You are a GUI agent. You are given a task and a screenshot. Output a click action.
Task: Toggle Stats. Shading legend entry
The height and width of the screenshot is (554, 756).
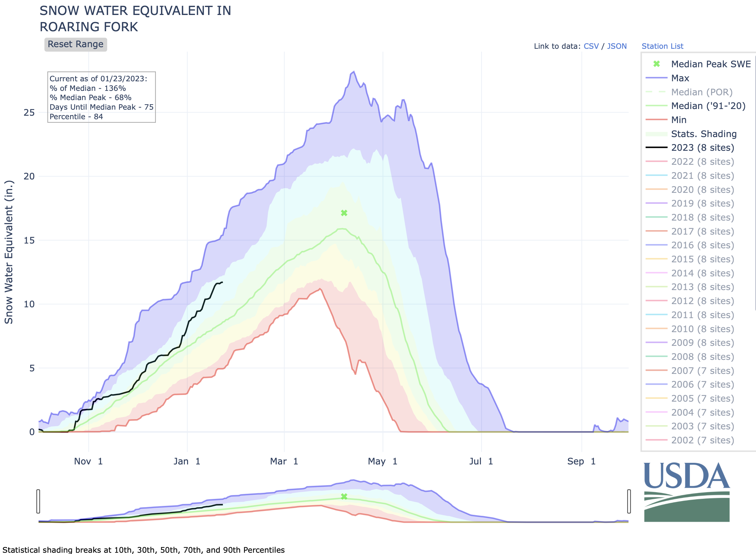click(x=703, y=134)
